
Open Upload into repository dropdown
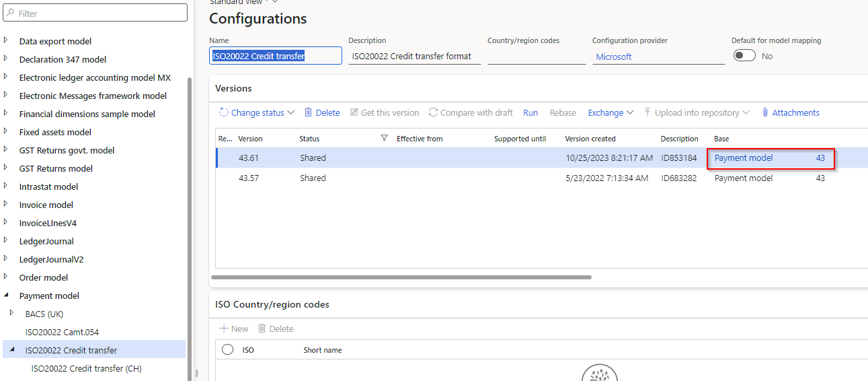pyautogui.click(x=697, y=112)
